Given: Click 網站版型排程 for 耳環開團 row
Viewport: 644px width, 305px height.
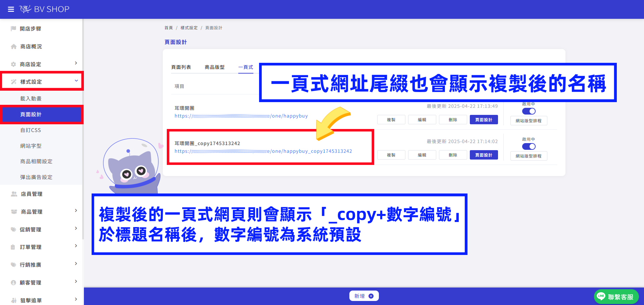Looking at the screenshot, I should click(529, 121).
